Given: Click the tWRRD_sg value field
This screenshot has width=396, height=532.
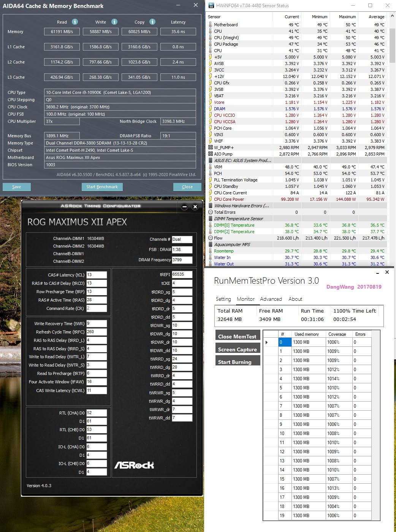Looking at the screenshot, I should point(182,359).
